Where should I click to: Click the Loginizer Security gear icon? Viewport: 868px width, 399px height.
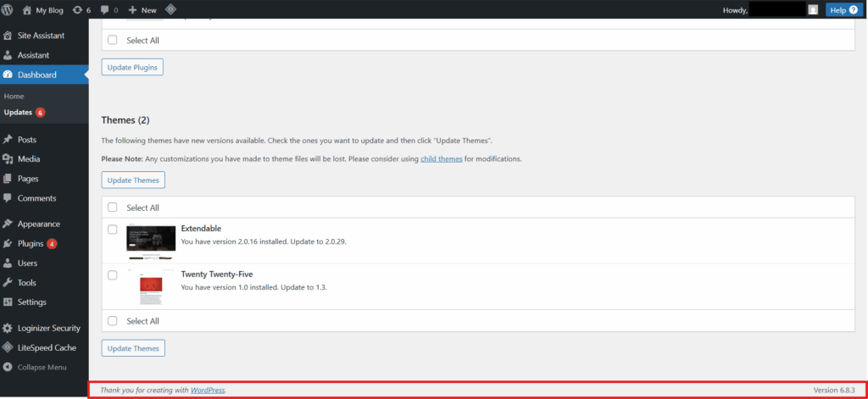pos(8,328)
